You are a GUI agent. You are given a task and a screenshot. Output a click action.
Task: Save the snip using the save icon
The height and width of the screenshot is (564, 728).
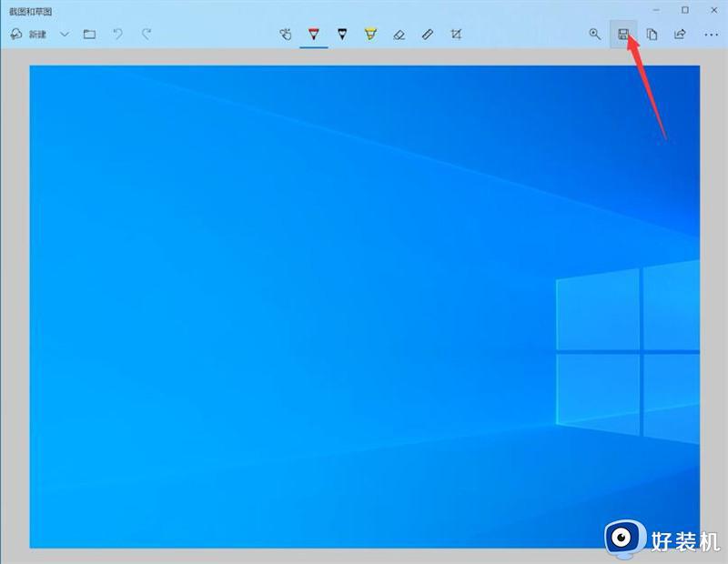point(624,35)
